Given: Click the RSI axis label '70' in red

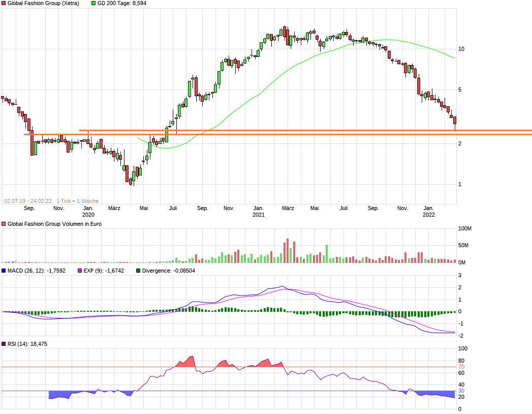Looking at the screenshot, I should point(461,367).
